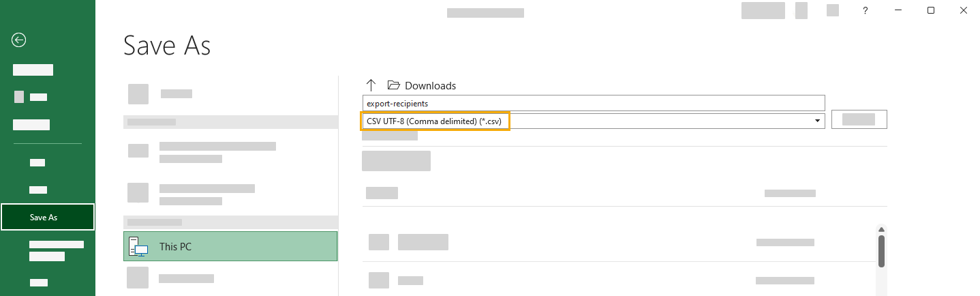This screenshot has height=296, width=980.
Task: Open Help with the question mark icon
Action: pyautogui.click(x=865, y=10)
